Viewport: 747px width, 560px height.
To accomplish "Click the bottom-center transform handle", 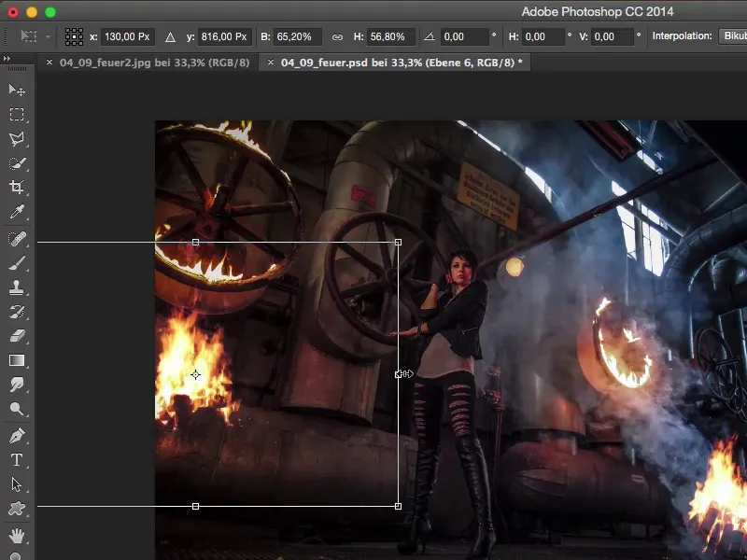I will 195,506.
